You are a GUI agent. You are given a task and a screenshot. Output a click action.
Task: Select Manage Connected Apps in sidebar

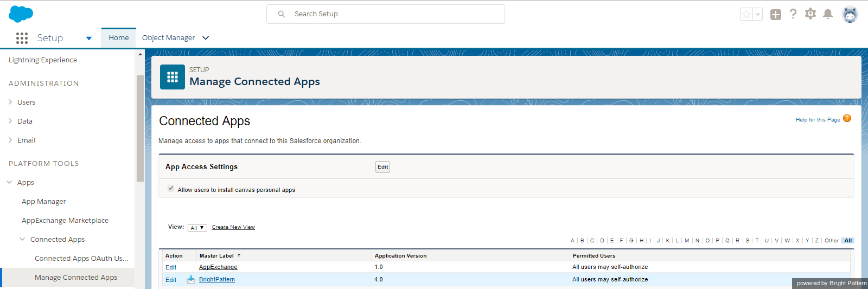76,277
